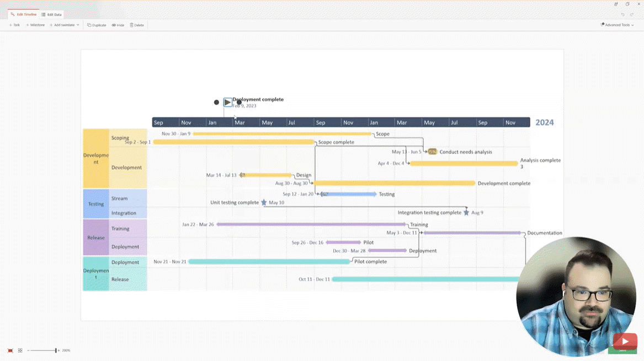
Task: Select the purple Deployment task bar
Action: tap(387, 251)
